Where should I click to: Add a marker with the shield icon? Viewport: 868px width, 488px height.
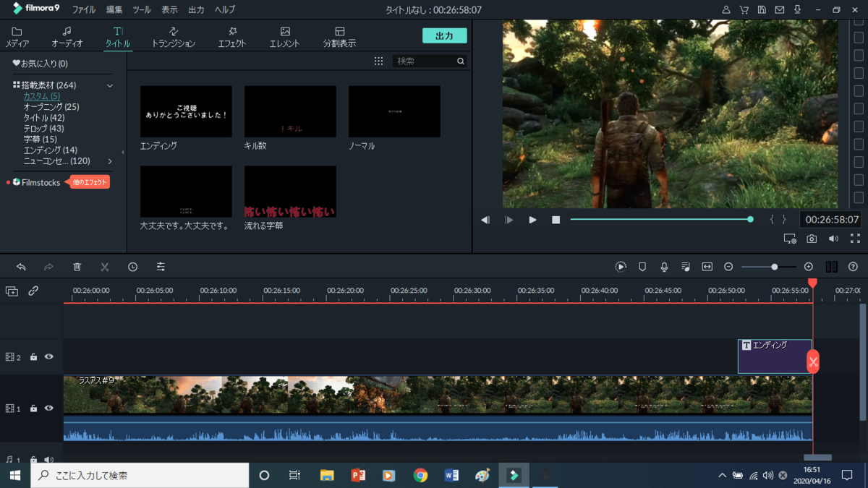point(642,267)
